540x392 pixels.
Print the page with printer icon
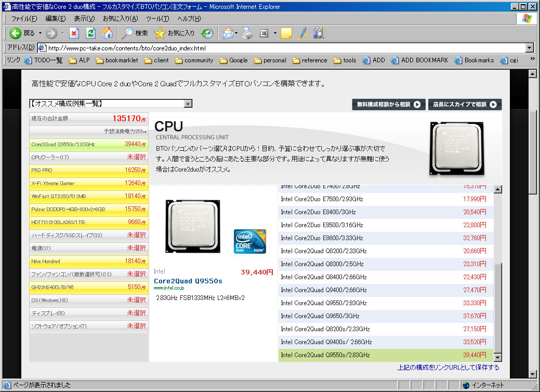[x=247, y=33]
